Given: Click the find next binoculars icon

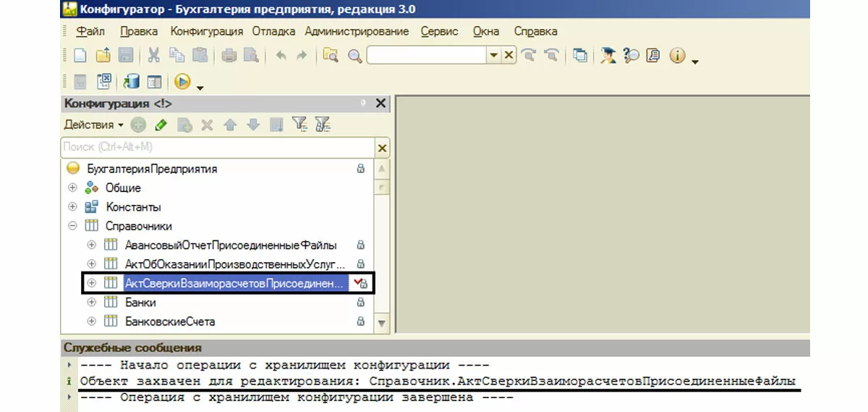Looking at the screenshot, I should [529, 55].
